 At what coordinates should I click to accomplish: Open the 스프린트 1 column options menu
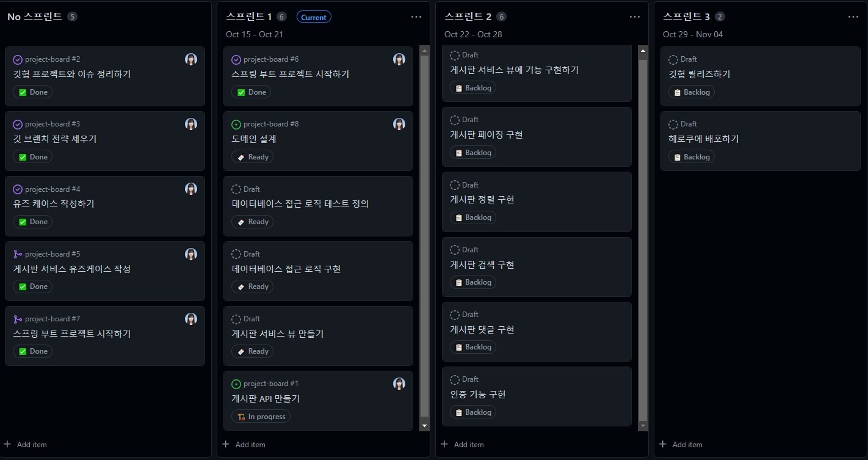pyautogui.click(x=416, y=17)
